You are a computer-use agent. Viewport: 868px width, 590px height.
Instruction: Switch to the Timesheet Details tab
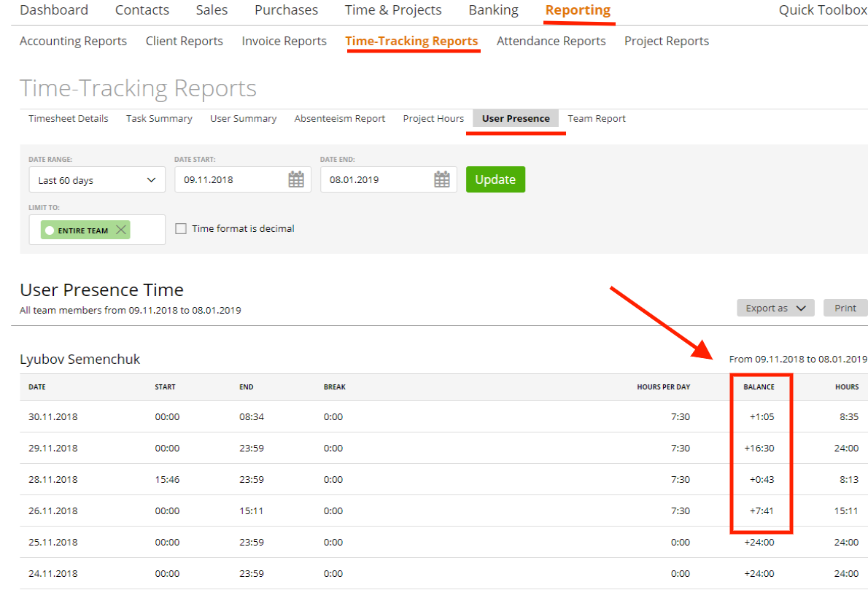(x=67, y=118)
